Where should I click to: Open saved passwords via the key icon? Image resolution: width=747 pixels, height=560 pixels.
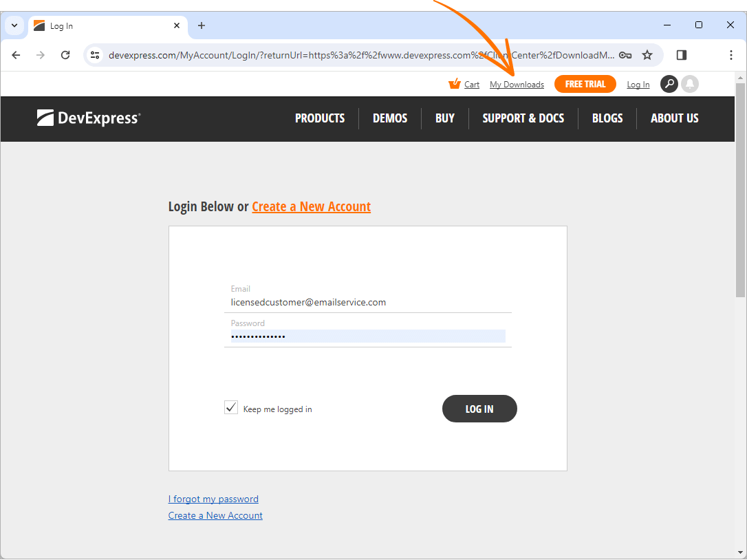625,55
